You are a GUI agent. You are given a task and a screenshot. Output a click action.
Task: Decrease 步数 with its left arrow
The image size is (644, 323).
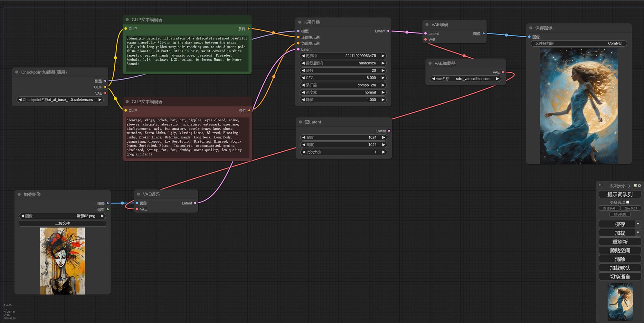click(x=303, y=71)
